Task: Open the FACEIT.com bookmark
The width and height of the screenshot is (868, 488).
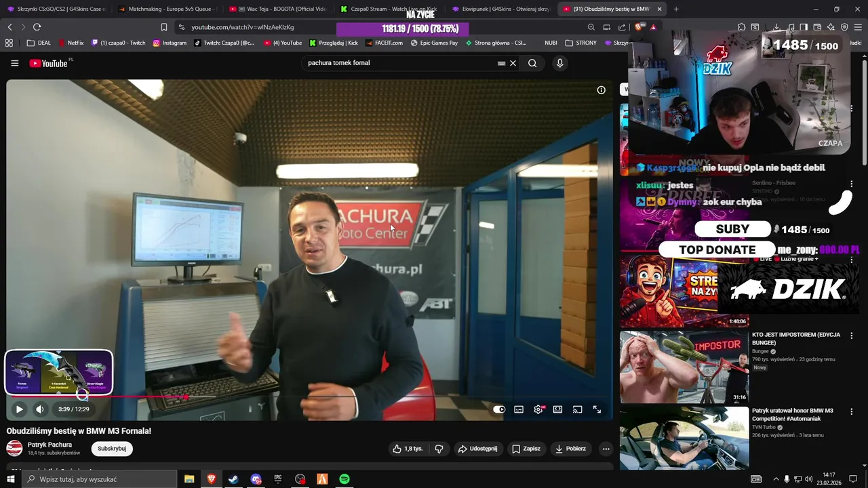Action: pyautogui.click(x=384, y=43)
